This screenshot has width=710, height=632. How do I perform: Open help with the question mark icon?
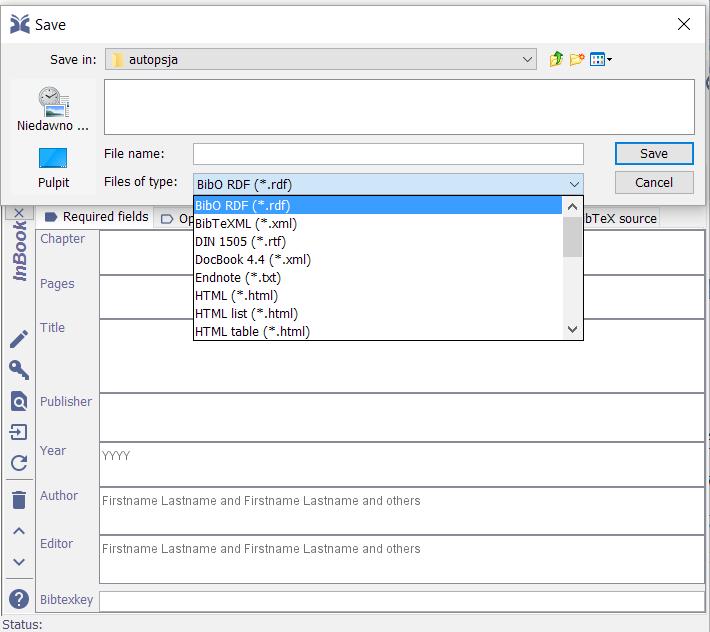19,599
